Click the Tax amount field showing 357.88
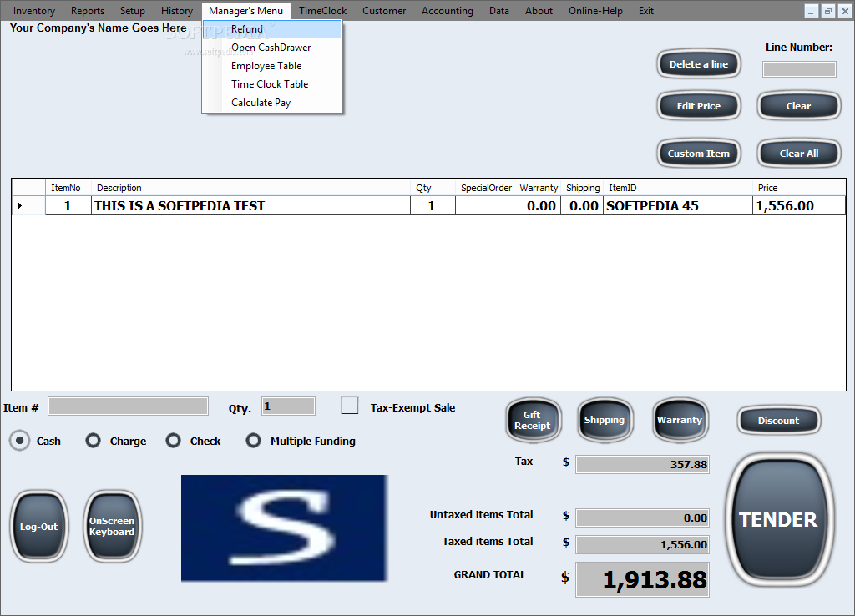 pyautogui.click(x=643, y=464)
